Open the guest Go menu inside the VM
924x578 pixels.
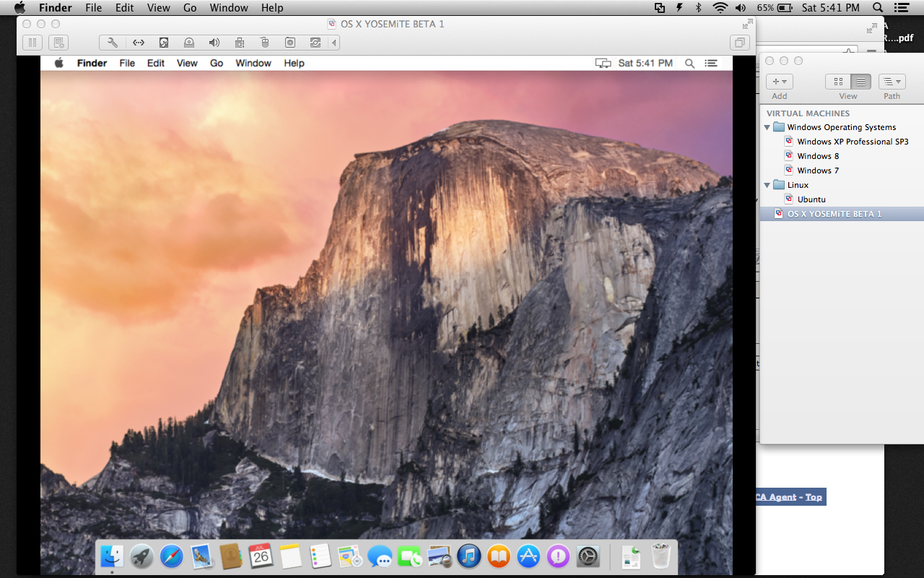pyautogui.click(x=217, y=63)
